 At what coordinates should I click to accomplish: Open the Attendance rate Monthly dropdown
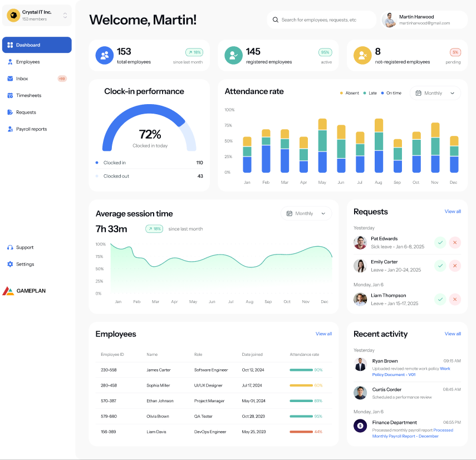435,93
